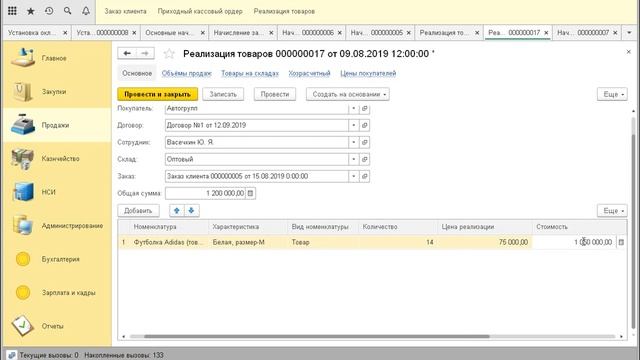Image resolution: width=640 pixels, height=360 pixels.
Task: Open the Цены покупателей link
Action: (x=368, y=73)
